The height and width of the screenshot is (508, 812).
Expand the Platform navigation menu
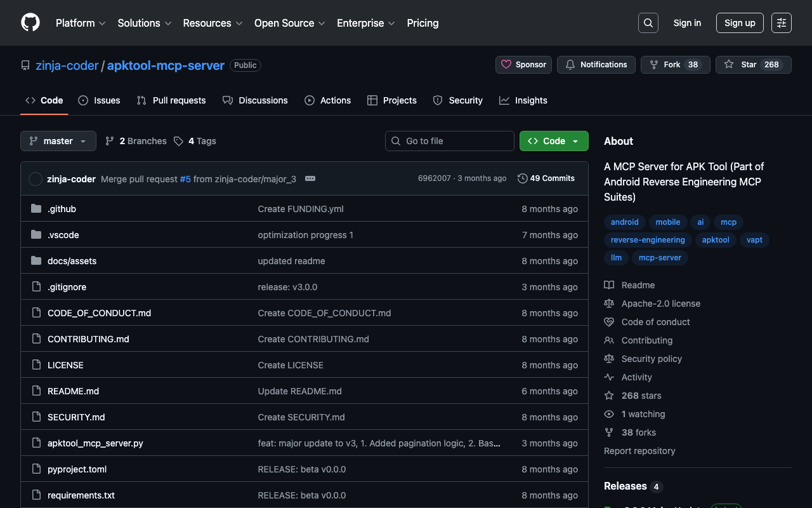[x=81, y=23]
